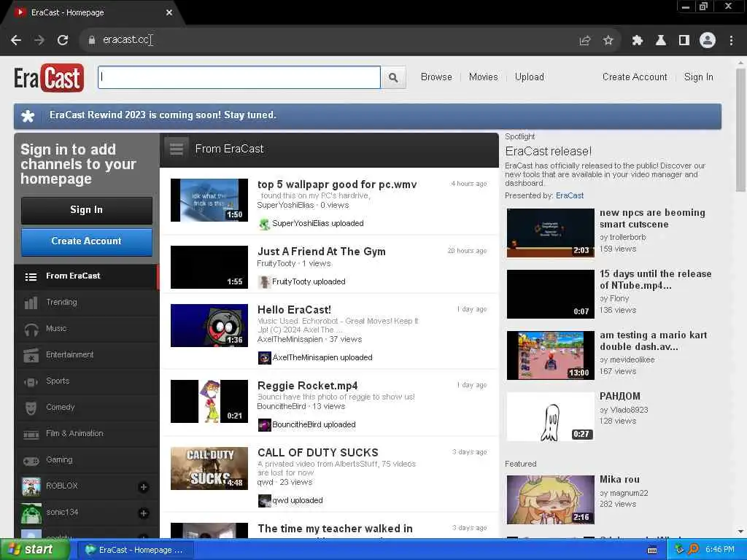
Task: Open the Chrome three-dot menu
Action: [x=731, y=41]
